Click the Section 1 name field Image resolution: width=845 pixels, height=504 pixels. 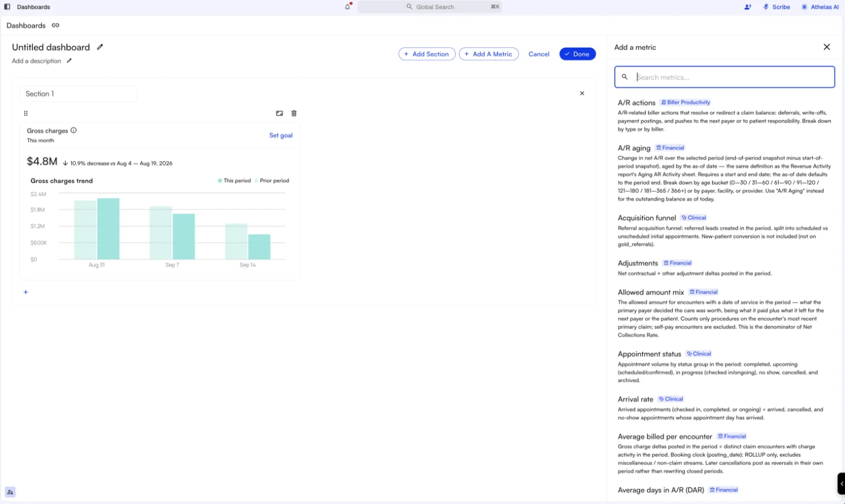(78, 94)
